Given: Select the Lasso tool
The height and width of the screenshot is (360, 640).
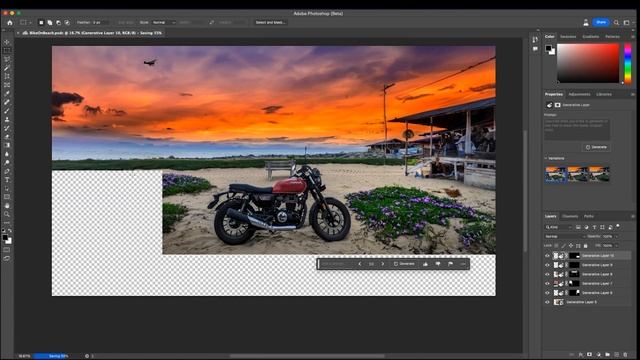Looking at the screenshot, I should [7, 59].
